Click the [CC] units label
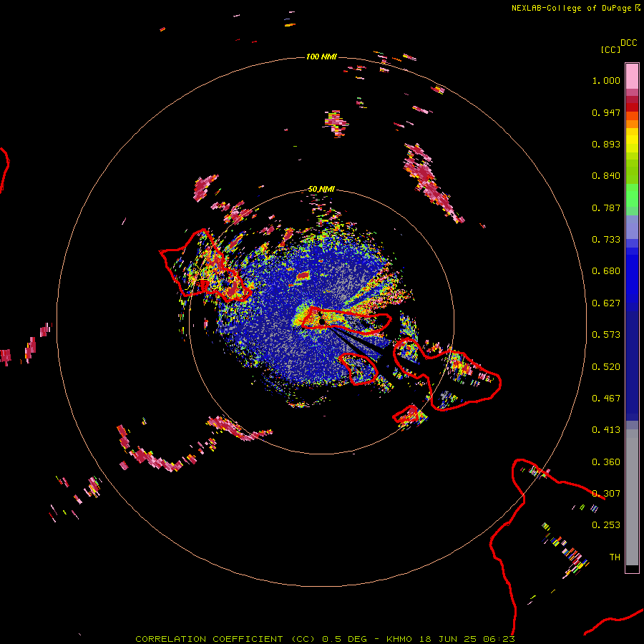The width and height of the screenshot is (644, 644). 610,49
